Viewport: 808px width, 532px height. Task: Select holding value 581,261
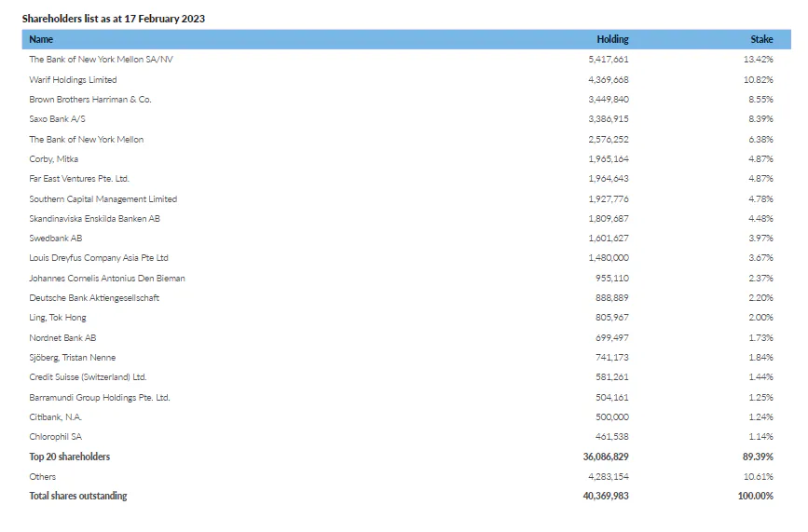[612, 377]
